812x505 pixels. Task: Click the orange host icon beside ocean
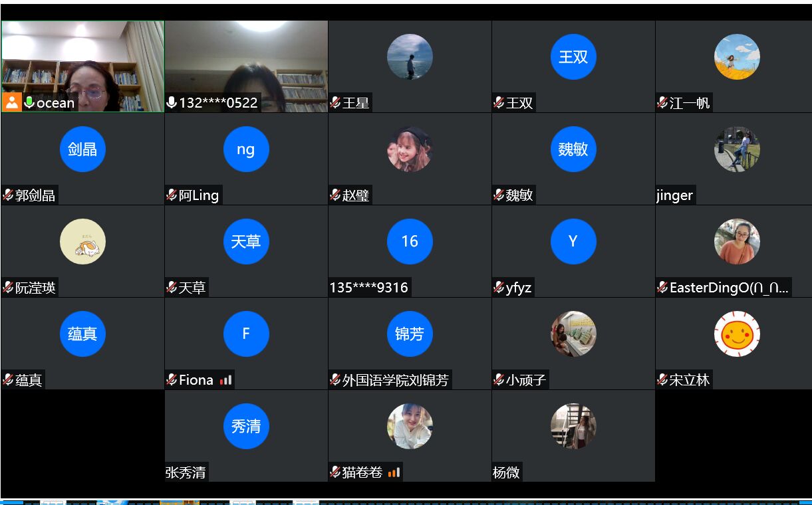[12, 102]
